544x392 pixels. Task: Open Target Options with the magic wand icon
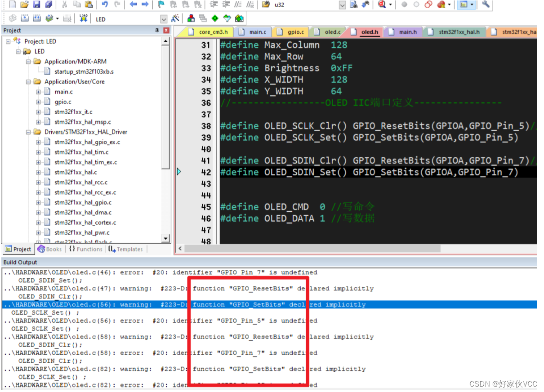pyautogui.click(x=175, y=18)
